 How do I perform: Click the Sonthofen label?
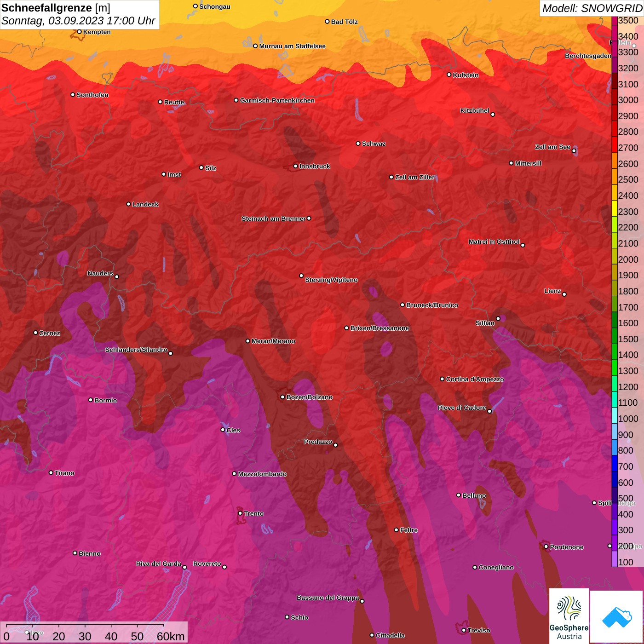pos(92,95)
